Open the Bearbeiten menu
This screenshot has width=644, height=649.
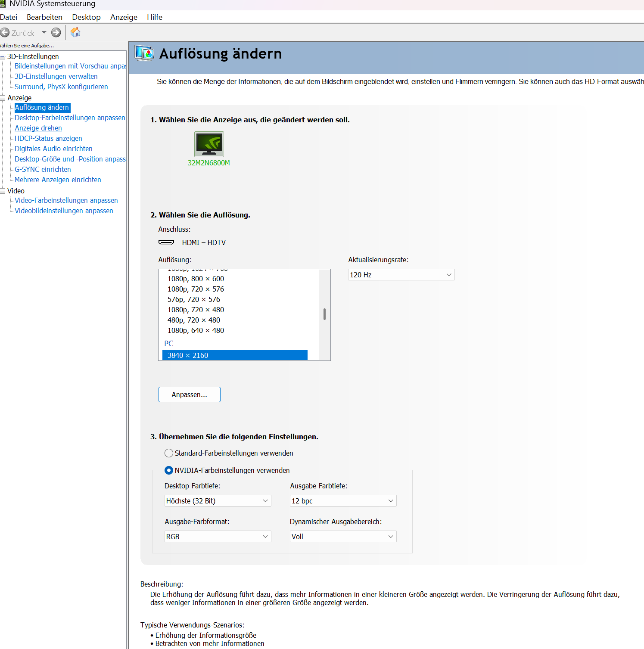click(44, 17)
